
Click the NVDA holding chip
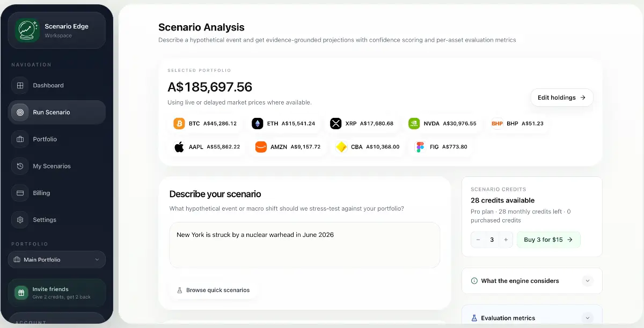[x=443, y=123]
